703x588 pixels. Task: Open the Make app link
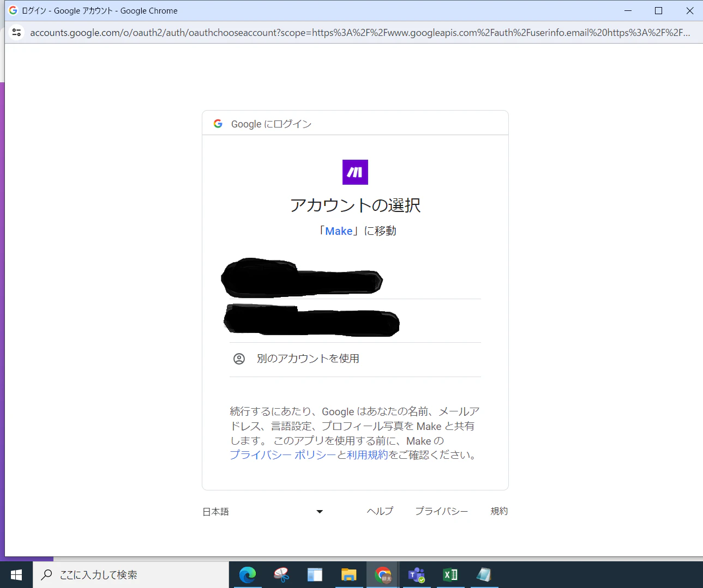click(x=339, y=231)
